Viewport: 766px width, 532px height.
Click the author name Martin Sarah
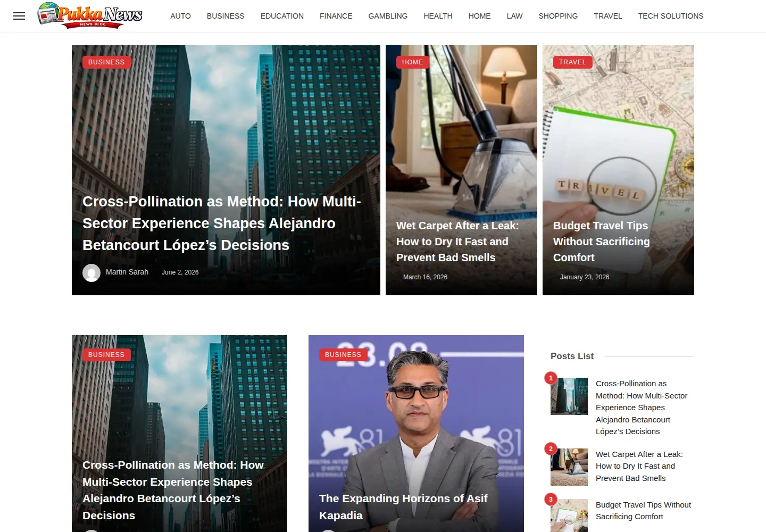coord(127,272)
